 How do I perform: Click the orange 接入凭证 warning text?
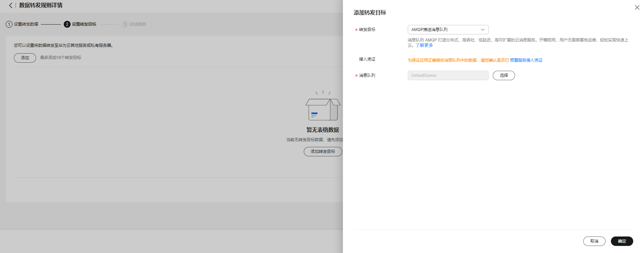(458, 60)
